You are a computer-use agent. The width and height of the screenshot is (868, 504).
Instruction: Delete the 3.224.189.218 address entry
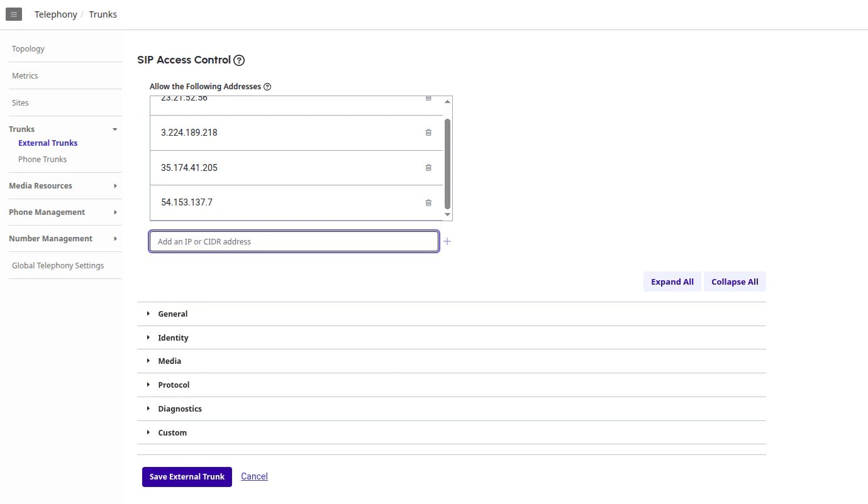[x=428, y=133]
